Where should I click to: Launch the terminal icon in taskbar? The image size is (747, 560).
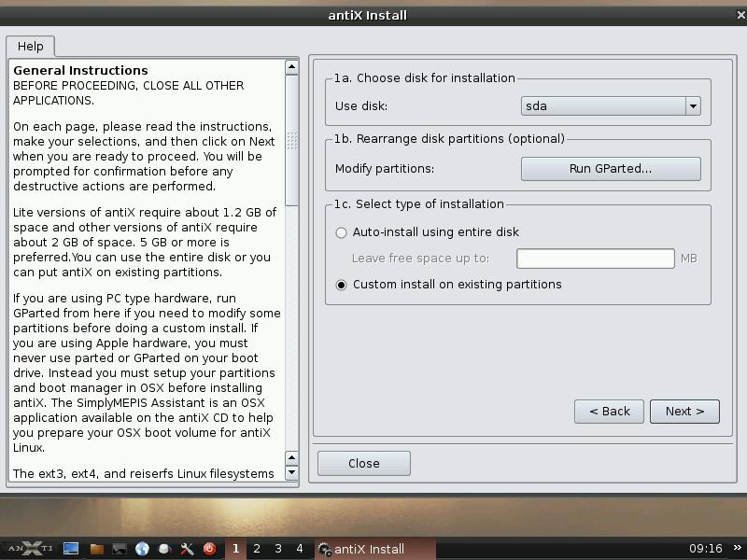coord(120,549)
